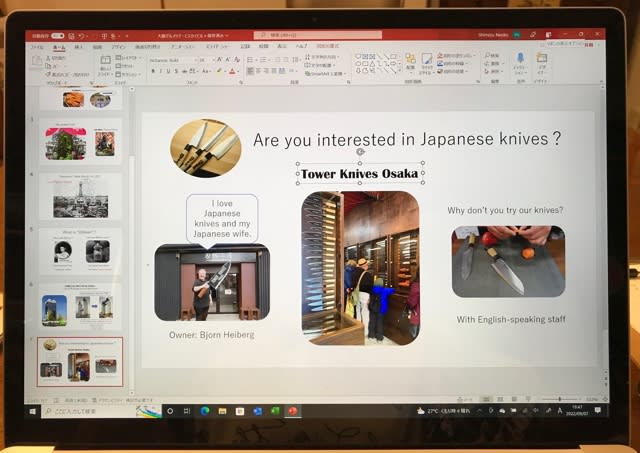The width and height of the screenshot is (640, 453).
Task: Click the Align Left paragraph icon
Action: [x=251, y=71]
